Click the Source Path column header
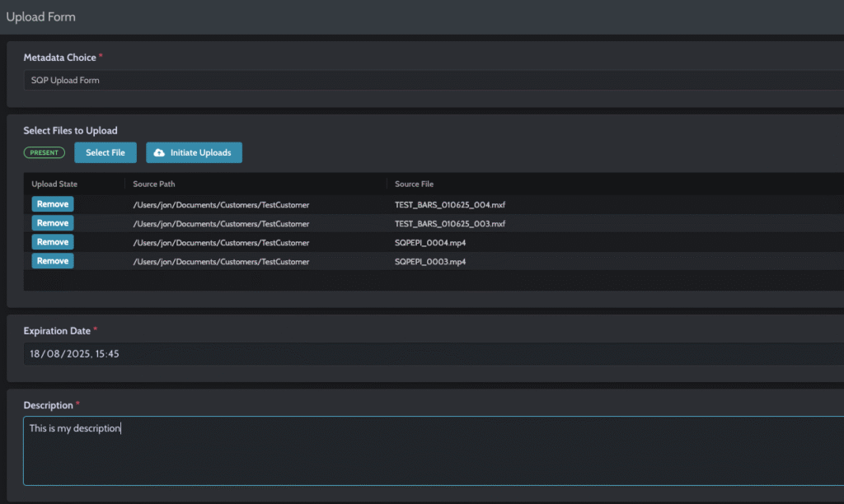This screenshot has width=844, height=504. click(x=154, y=184)
